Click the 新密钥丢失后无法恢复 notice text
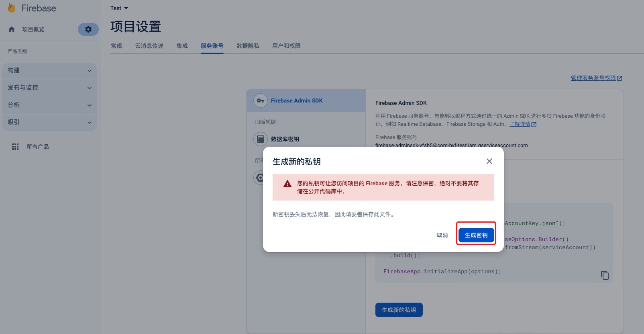This screenshot has height=334, width=644. 334,214
